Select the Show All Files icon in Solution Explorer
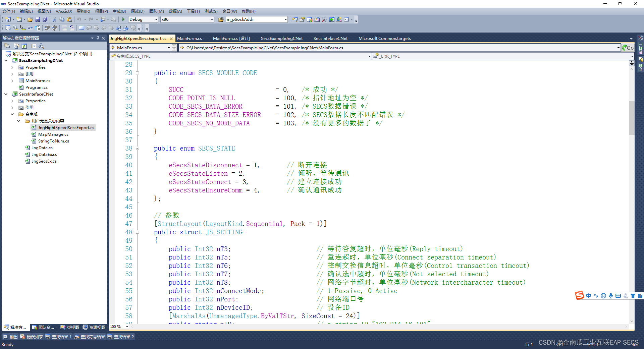 (x=16, y=46)
